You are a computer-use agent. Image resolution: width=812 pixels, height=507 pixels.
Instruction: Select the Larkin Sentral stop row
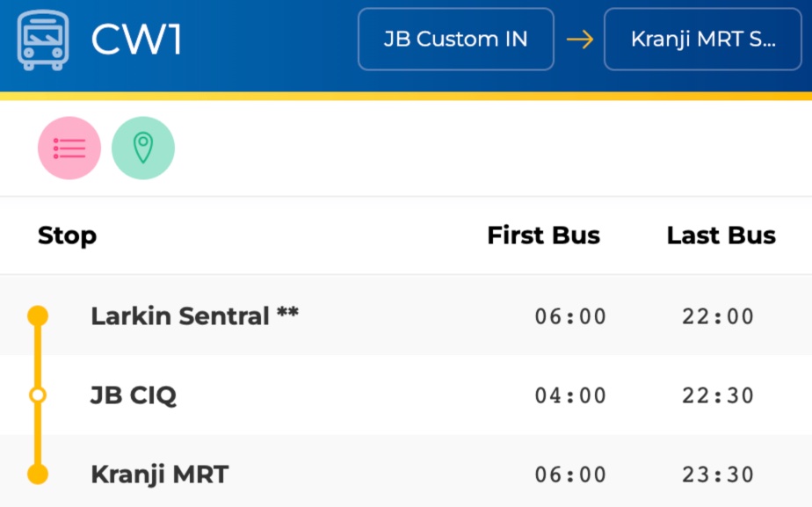pyautogui.click(x=406, y=315)
